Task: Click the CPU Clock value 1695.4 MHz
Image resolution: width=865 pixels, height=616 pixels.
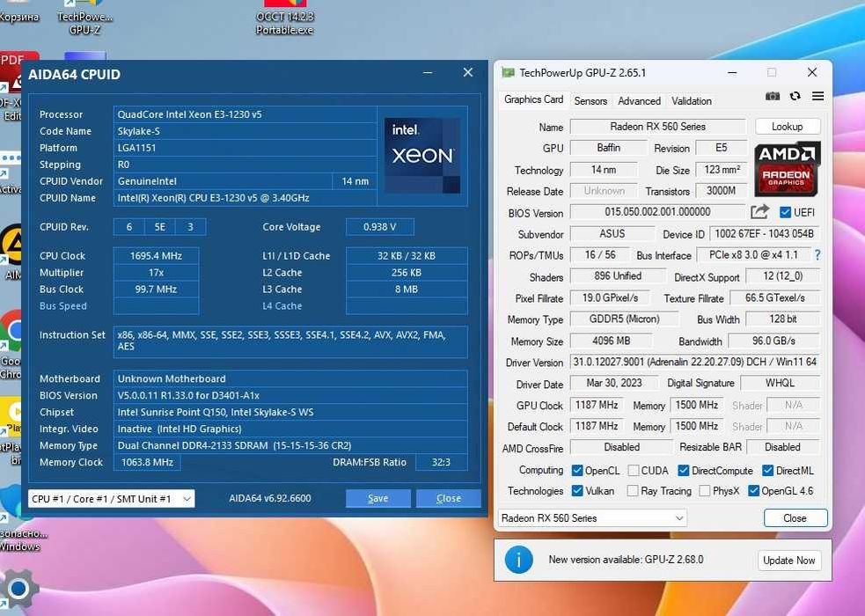Action: click(156, 256)
